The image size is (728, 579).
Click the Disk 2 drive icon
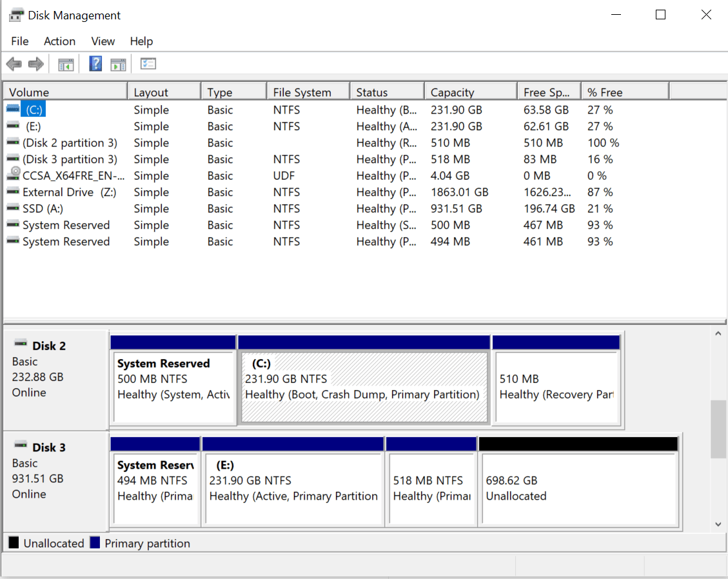(x=21, y=344)
